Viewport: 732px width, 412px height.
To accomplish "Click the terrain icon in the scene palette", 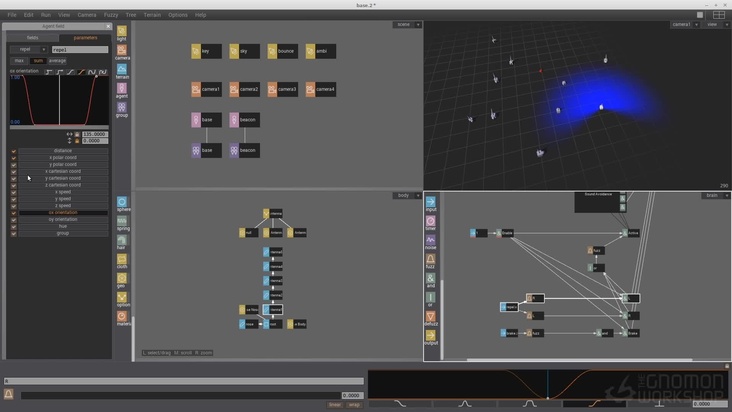I will [122, 69].
